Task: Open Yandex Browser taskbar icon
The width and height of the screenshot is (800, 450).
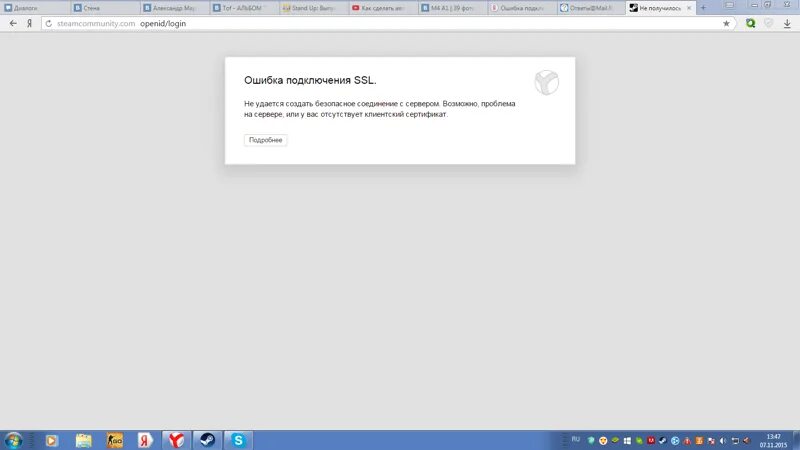Action: 175,440
